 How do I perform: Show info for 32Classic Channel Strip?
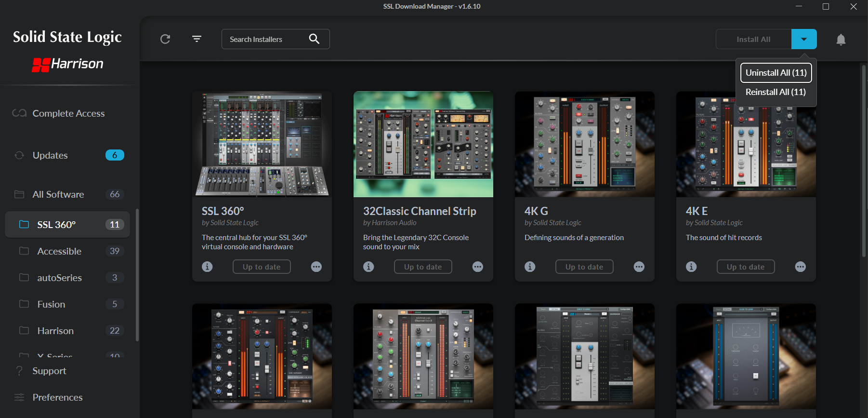(x=368, y=267)
